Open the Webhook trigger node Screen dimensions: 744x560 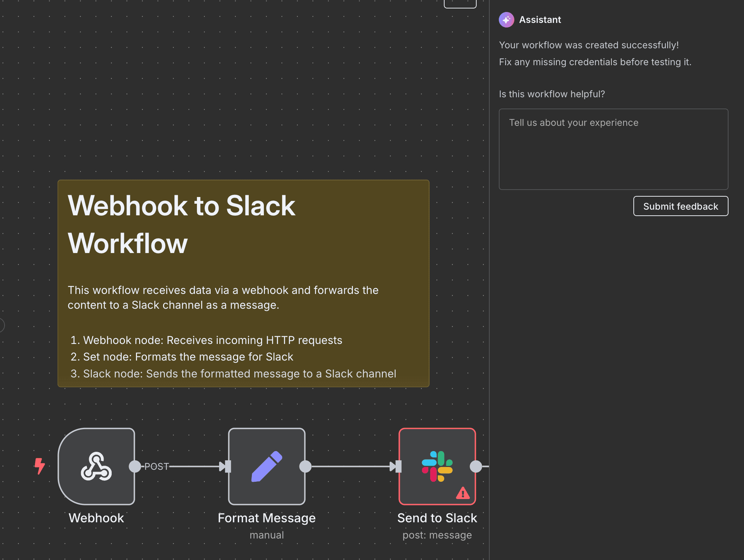96,466
